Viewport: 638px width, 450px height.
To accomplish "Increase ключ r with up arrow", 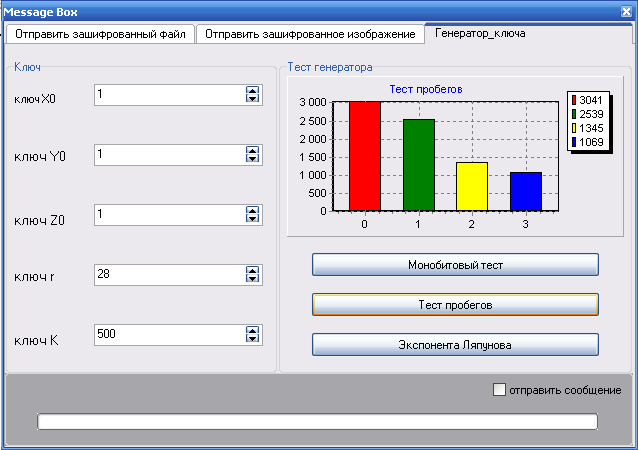I will pyautogui.click(x=252, y=271).
